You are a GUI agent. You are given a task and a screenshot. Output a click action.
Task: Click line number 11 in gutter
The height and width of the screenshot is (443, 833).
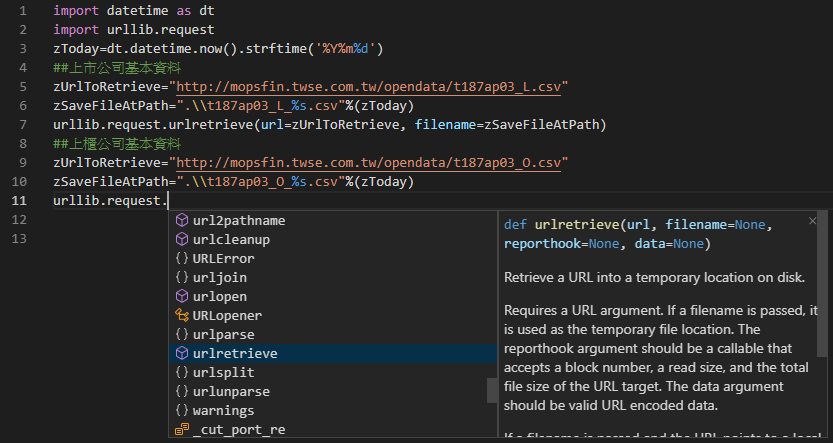[19, 201]
